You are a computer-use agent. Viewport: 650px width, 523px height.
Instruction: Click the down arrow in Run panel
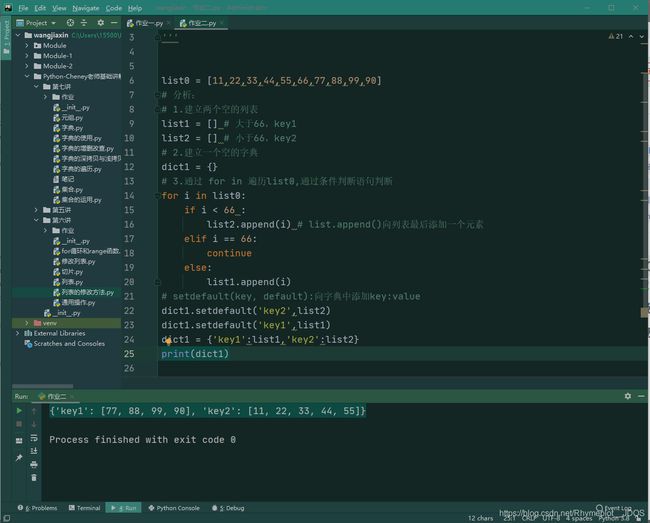click(x=34, y=424)
